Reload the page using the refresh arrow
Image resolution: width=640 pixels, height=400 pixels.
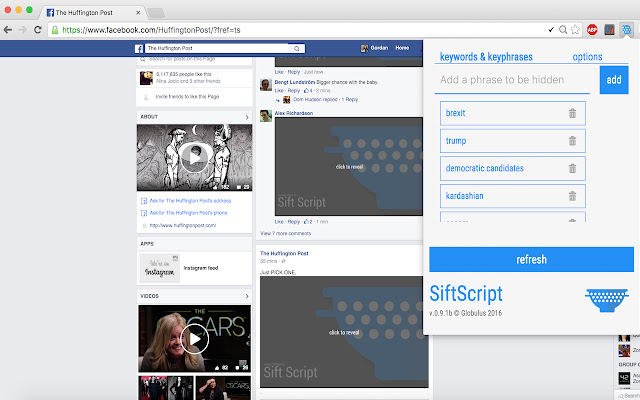(38, 30)
